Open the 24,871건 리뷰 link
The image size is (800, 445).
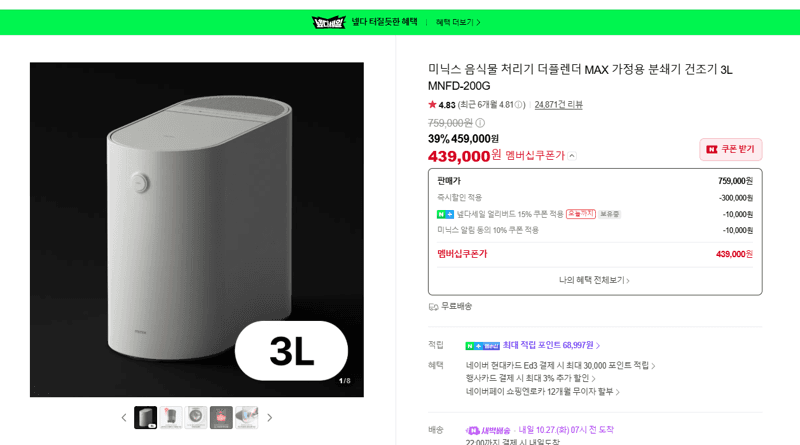pyautogui.click(x=558, y=105)
